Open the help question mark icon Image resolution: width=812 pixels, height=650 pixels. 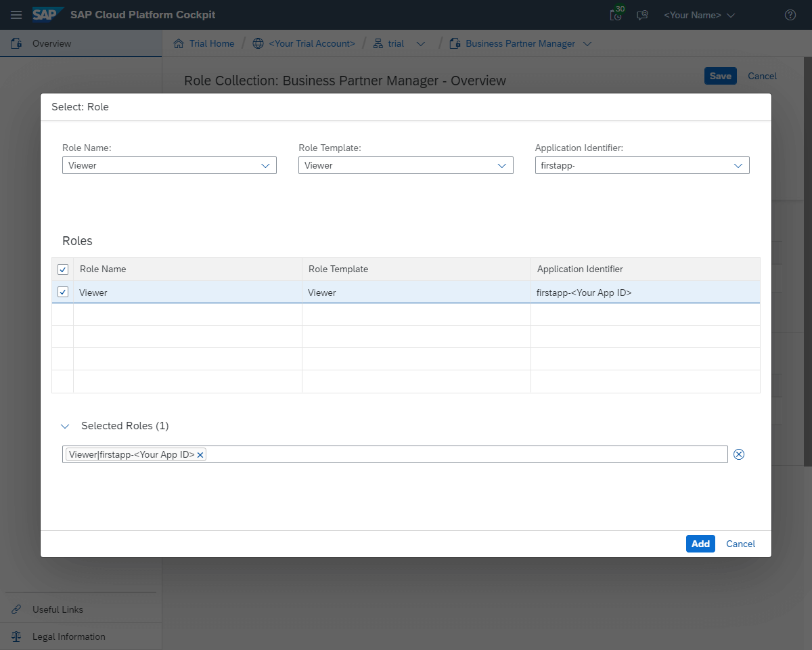(x=790, y=15)
